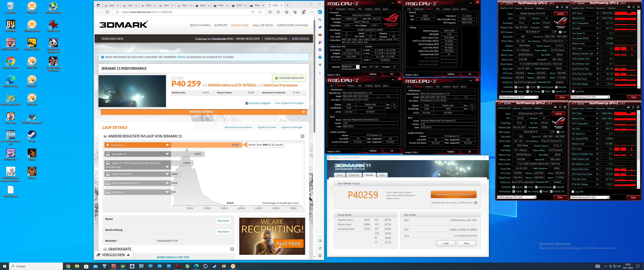Toggle UEFI checkbox in upper GPU-Z window
The height and width of the screenshot is (270, 644).
click(560, 32)
